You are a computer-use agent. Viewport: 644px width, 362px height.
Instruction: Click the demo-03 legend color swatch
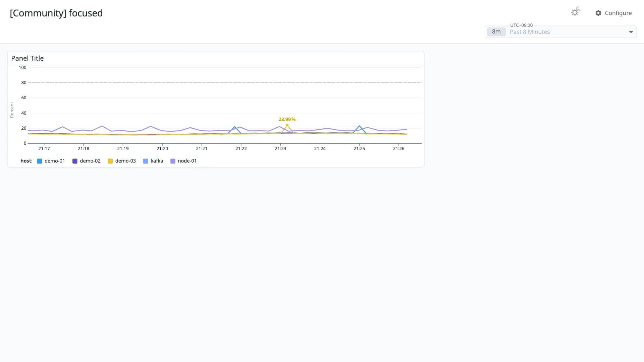click(110, 161)
